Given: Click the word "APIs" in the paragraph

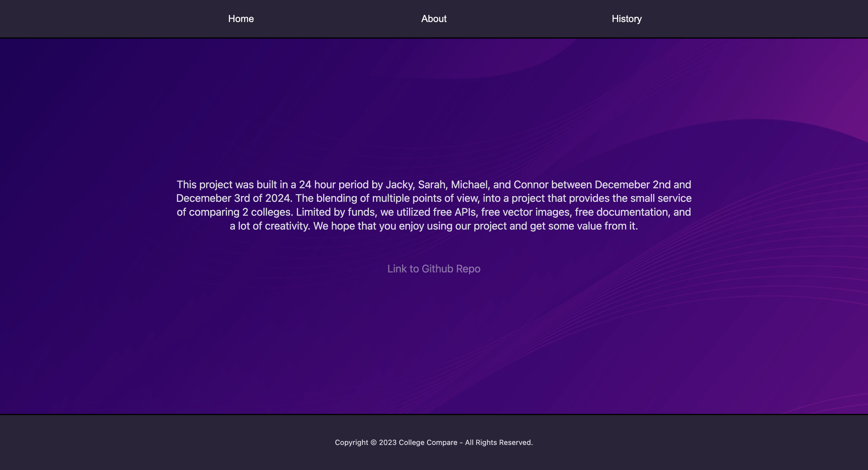Looking at the screenshot, I should click(x=466, y=212).
